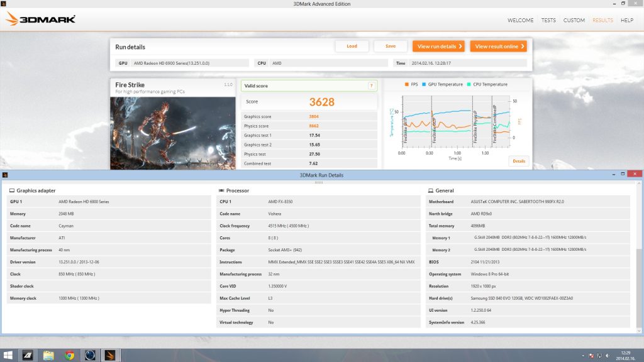Screen dimensions: 644x362
Task: Click the 3DMark logo
Action: point(40,19)
